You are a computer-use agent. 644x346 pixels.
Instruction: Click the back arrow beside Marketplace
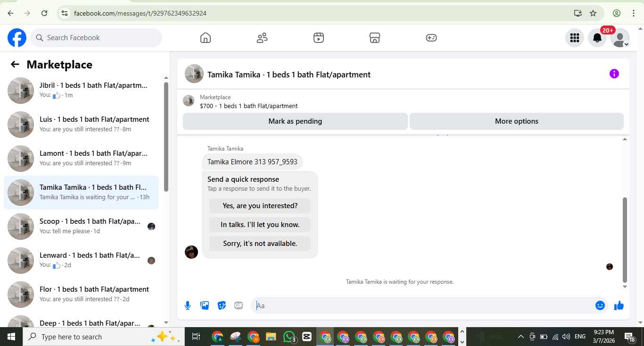(15, 65)
